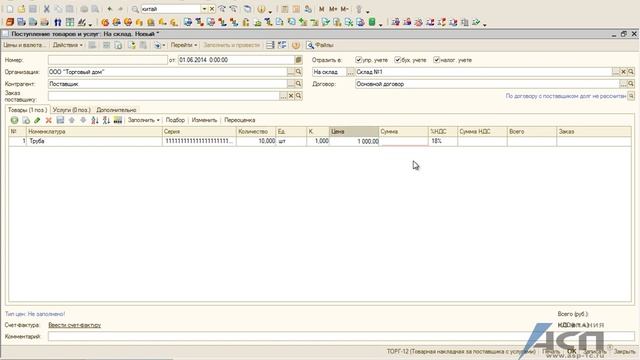Viewport: 640px width, 360px height.
Task: Click 'По договору с поставщиком долг не рассчитан' link
Action: click(566, 96)
